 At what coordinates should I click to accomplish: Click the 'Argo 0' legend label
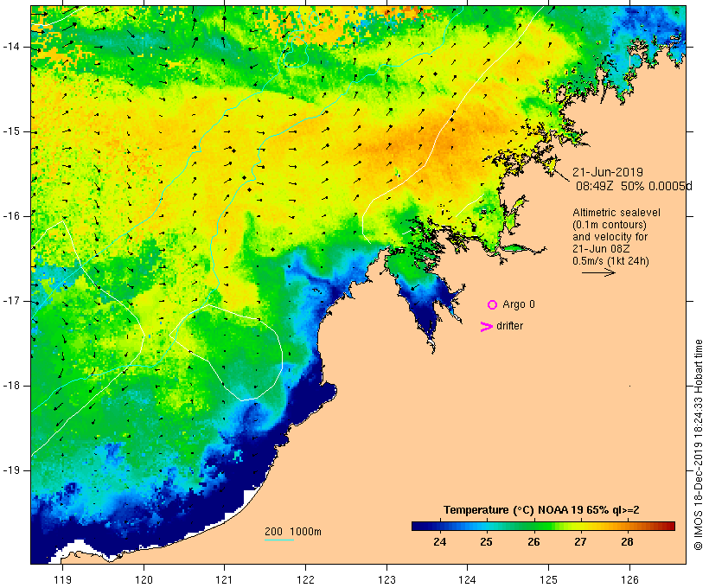[x=519, y=304]
